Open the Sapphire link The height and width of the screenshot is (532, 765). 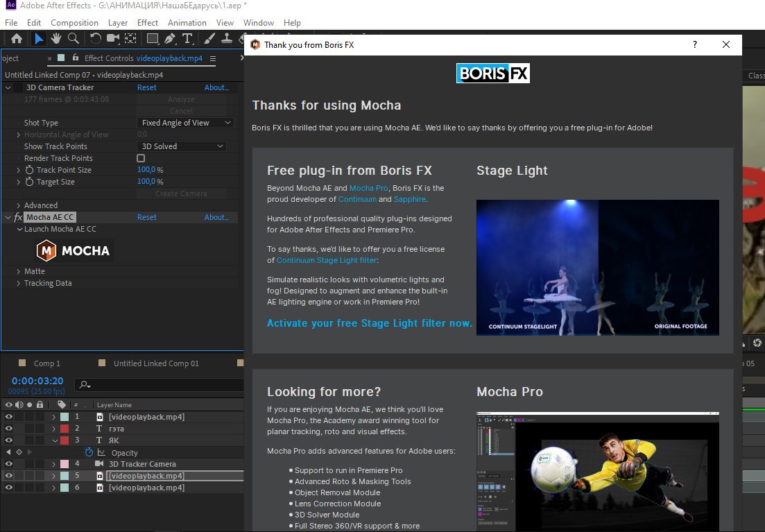[x=409, y=199]
